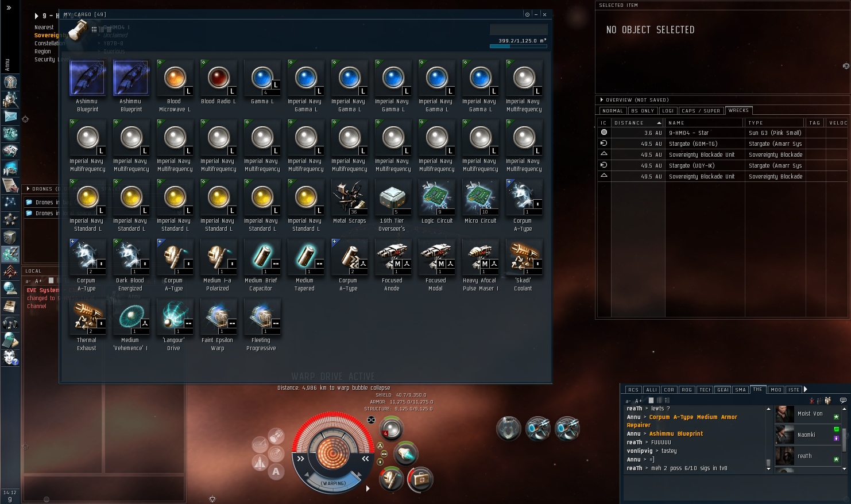
Task: Select the 'Skadi' Coolant item
Action: point(524,265)
